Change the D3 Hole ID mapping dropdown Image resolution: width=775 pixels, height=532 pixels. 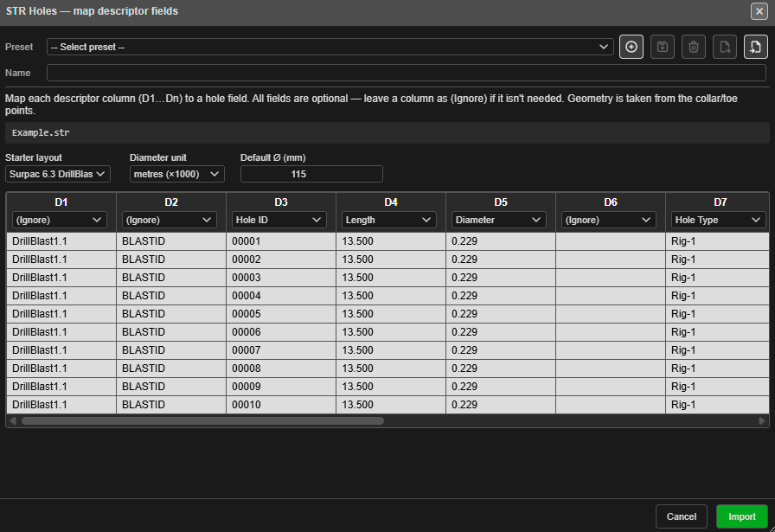tap(279, 220)
